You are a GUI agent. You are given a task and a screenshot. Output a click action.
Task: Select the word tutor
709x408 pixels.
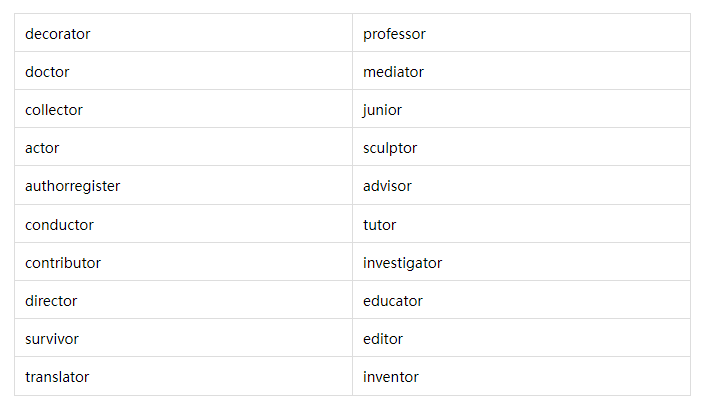(379, 225)
